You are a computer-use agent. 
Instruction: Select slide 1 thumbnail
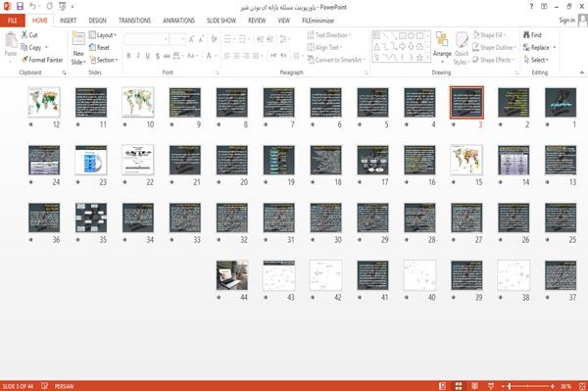[x=561, y=102]
